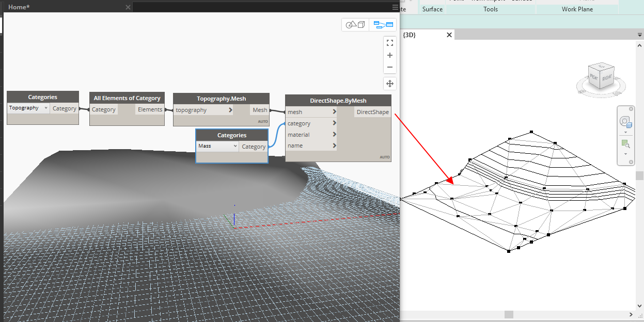The width and height of the screenshot is (644, 322).
Task: Select the Topography.Mesh node header
Action: click(x=221, y=98)
